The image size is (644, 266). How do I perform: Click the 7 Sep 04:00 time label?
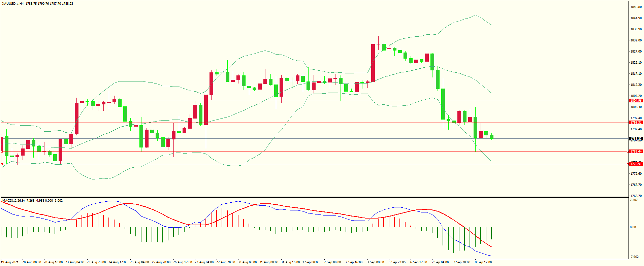[x=440, y=262]
